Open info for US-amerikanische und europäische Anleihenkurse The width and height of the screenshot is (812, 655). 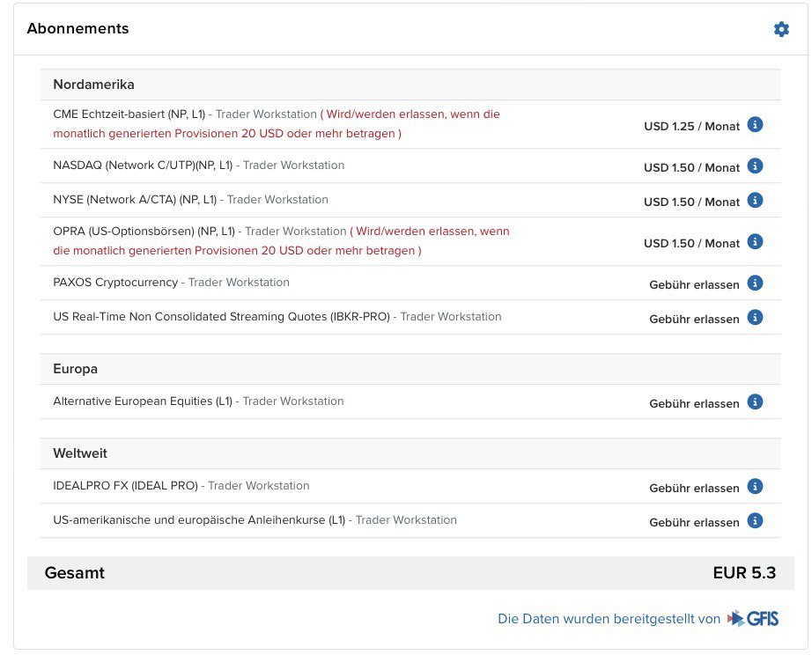pyautogui.click(x=755, y=521)
